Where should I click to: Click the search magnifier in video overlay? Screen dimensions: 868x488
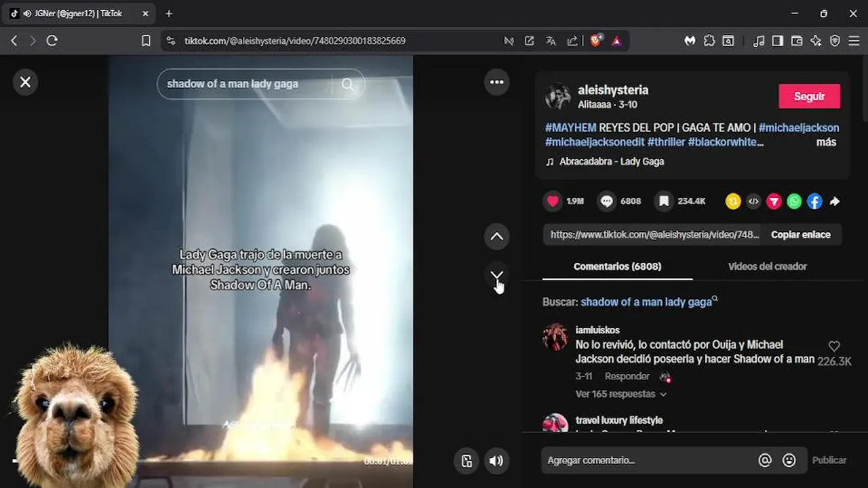(348, 84)
